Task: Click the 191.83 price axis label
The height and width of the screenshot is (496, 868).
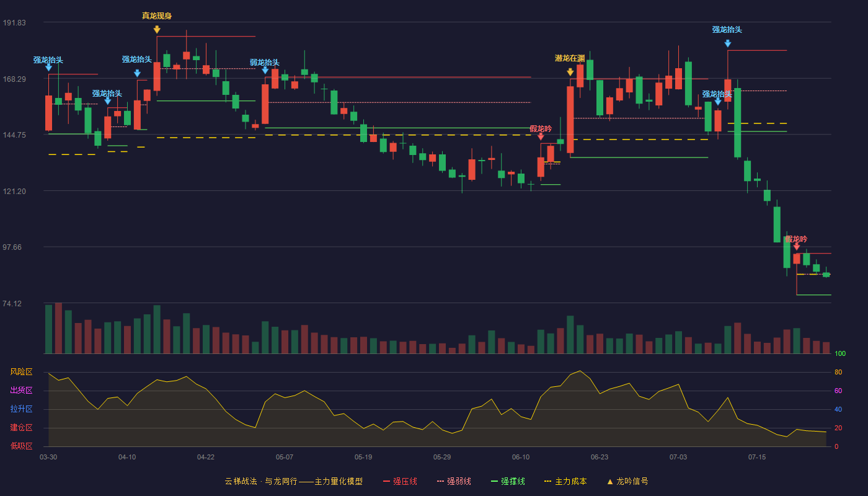Action: click(14, 23)
